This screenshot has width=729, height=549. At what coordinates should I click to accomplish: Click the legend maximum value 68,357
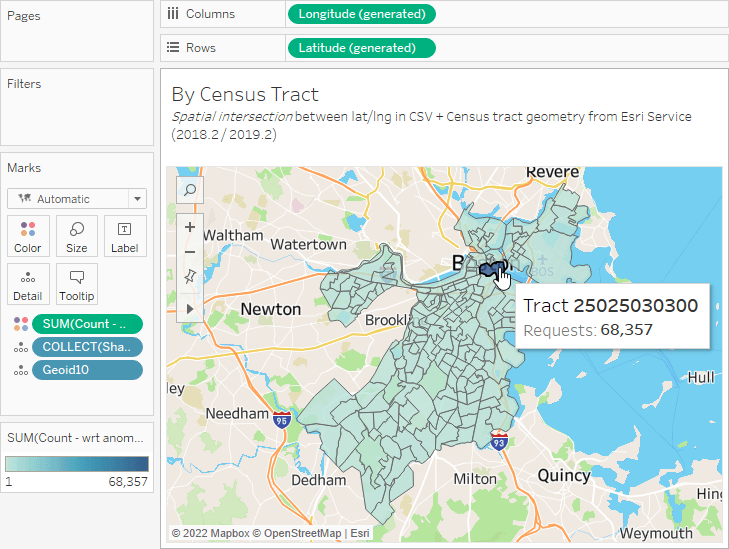click(128, 482)
